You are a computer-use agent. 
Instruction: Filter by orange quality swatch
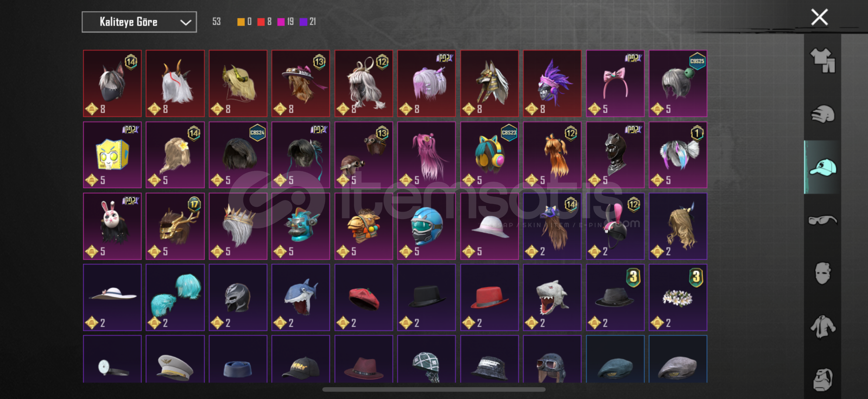[241, 22]
